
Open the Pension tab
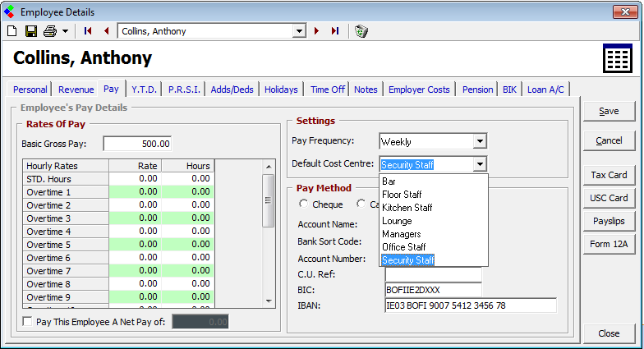[477, 90]
